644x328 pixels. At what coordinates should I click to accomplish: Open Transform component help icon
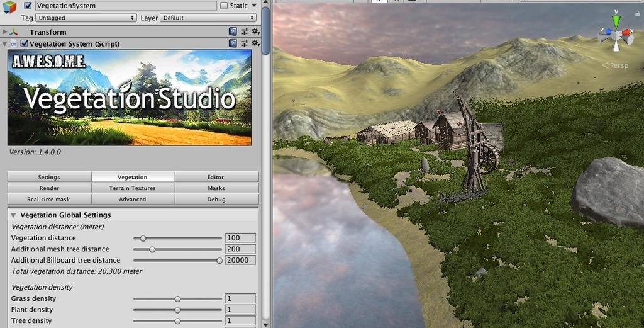[233, 31]
